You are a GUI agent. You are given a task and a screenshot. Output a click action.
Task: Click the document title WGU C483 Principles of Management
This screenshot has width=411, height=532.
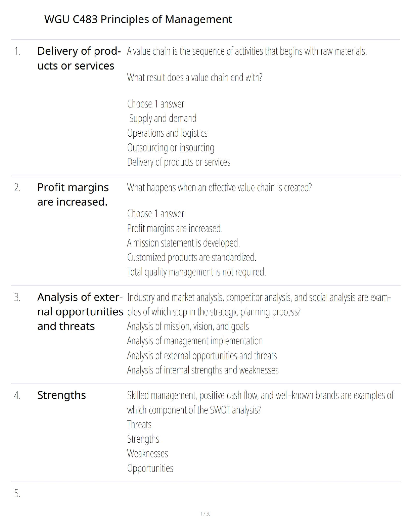(x=138, y=19)
